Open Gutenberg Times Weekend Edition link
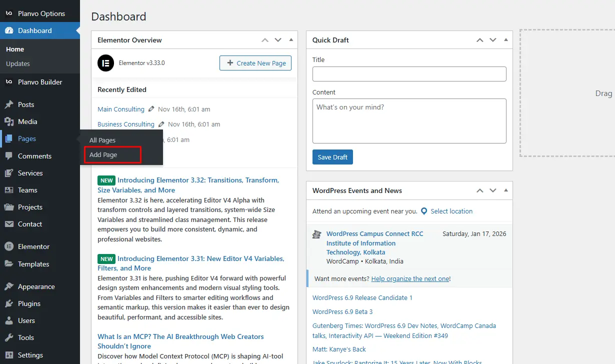Image resolution: width=615 pixels, height=364 pixels. click(404, 330)
